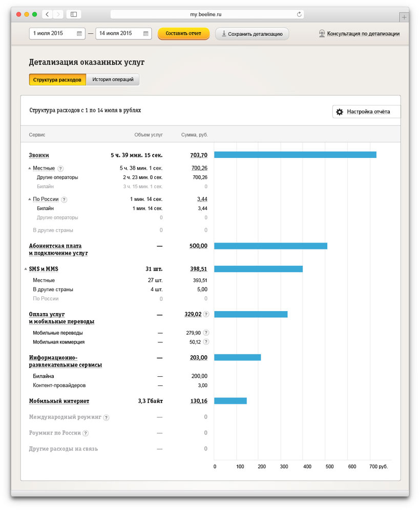Click the help icon next to Местные
This screenshot has height=510, width=420.
click(x=60, y=168)
